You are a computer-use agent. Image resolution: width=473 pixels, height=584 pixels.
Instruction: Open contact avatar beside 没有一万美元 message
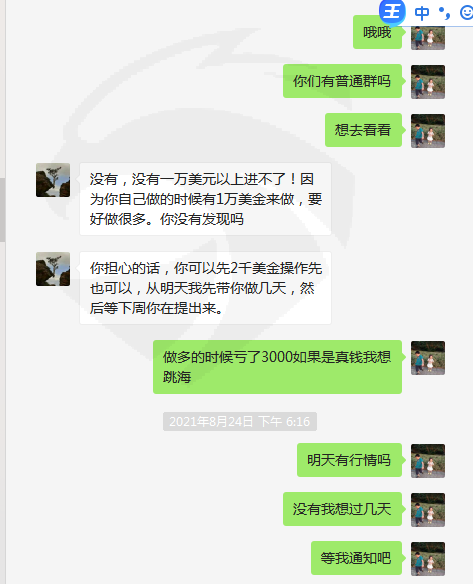(53, 180)
